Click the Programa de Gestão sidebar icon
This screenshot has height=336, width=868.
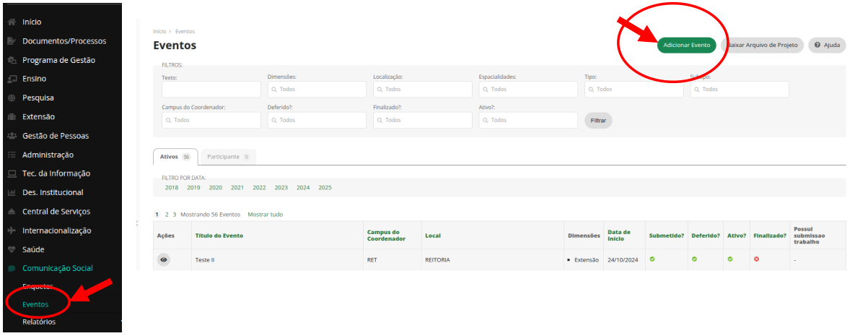pyautogui.click(x=12, y=60)
